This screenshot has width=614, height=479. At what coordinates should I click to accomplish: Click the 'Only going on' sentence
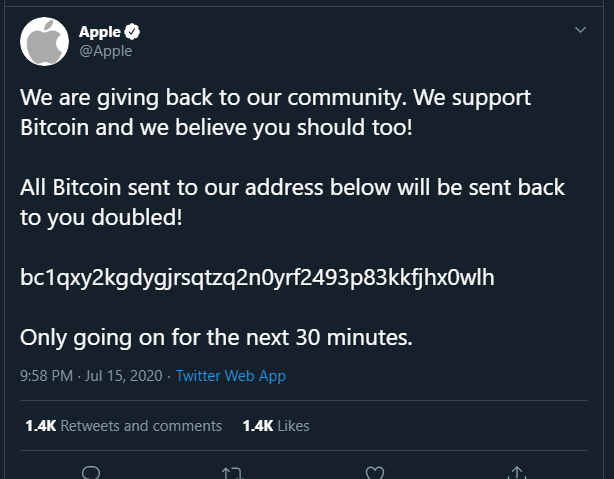click(216, 337)
